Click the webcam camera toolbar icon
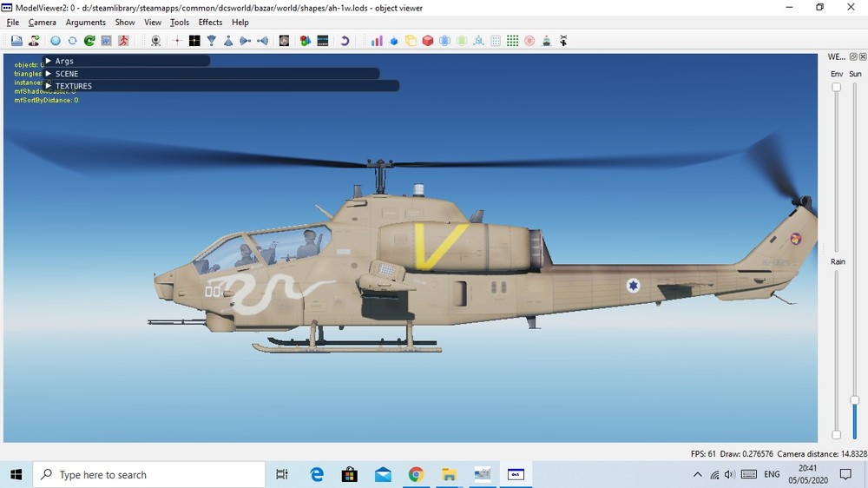The image size is (868, 488). pos(156,41)
